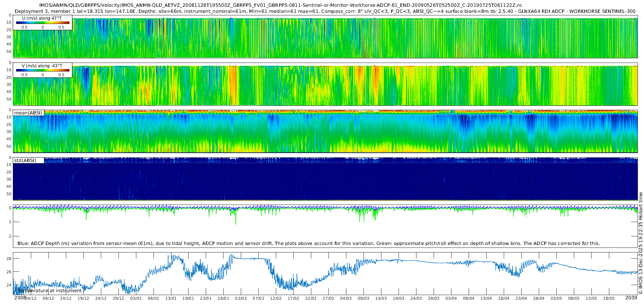The image size is (644, 304).
Task: Click the ADCP depth variation caption
Action: coord(308,243)
